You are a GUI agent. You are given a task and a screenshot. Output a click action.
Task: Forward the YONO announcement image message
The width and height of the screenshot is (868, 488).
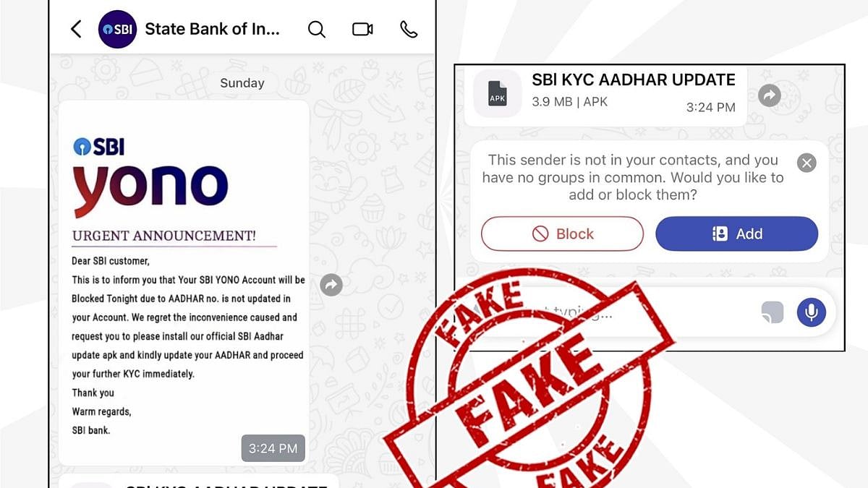pyautogui.click(x=331, y=285)
